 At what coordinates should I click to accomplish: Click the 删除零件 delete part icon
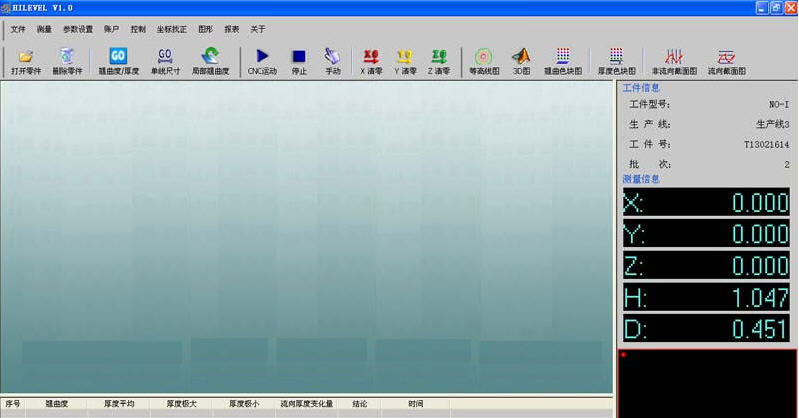67,62
